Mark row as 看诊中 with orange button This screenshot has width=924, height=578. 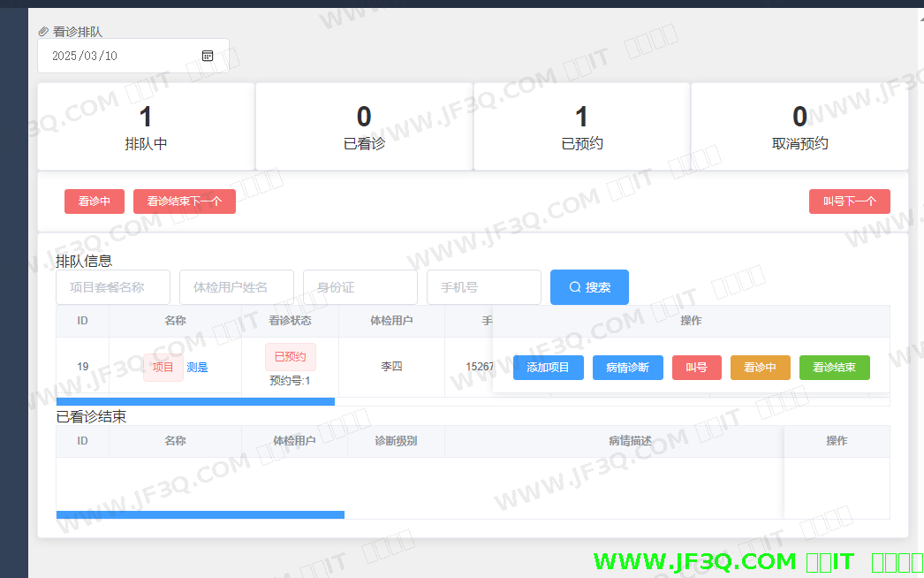760,368
